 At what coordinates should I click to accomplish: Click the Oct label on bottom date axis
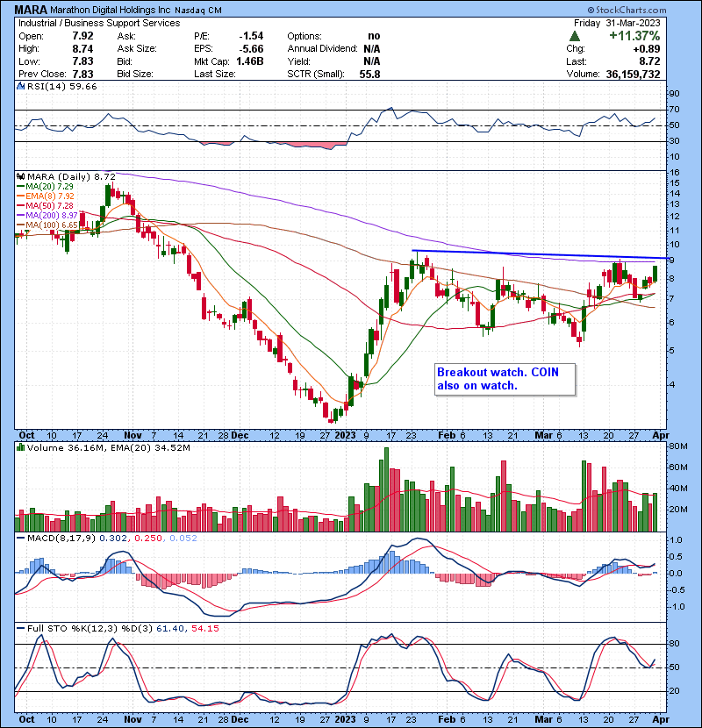click(x=26, y=719)
